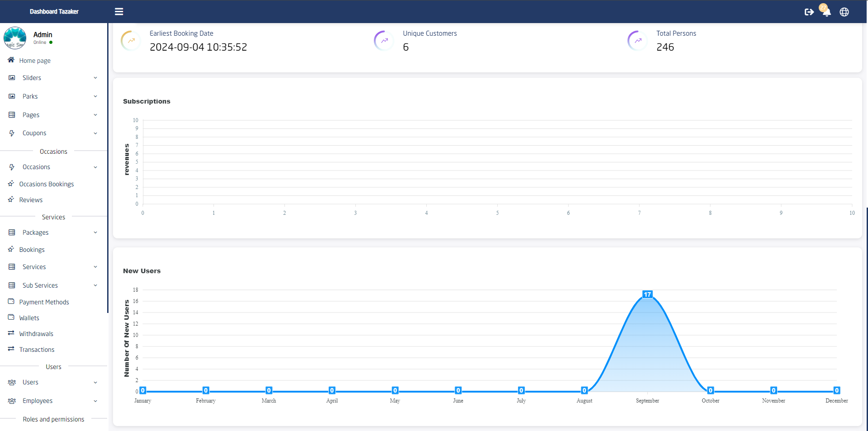Click the Packages list icon
The height and width of the screenshot is (431, 868).
[12, 232]
